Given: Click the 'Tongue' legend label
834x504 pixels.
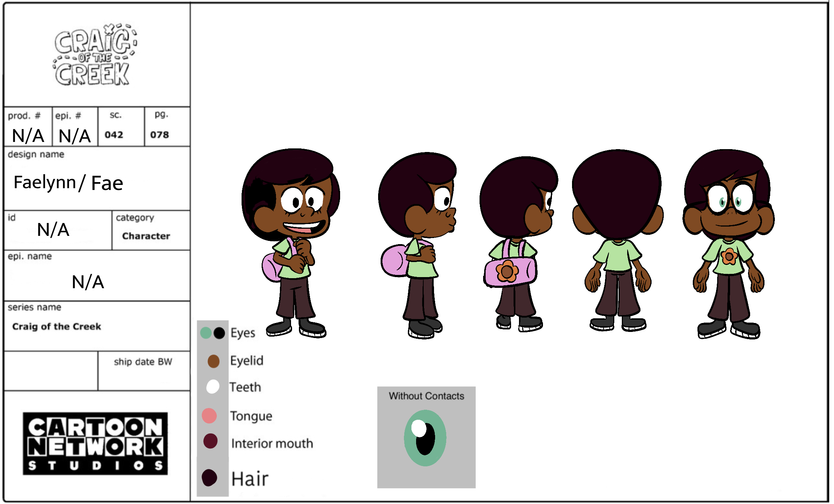Looking at the screenshot, I should pos(251,417).
